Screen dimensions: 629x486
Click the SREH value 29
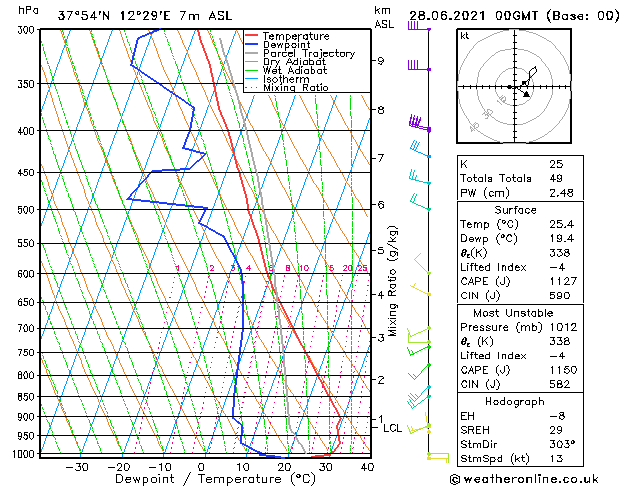[x=556, y=430]
